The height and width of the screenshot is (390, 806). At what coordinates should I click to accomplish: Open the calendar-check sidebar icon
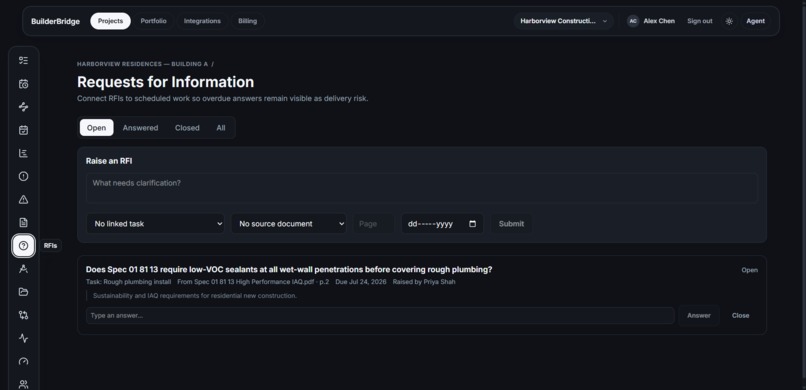pos(23,130)
